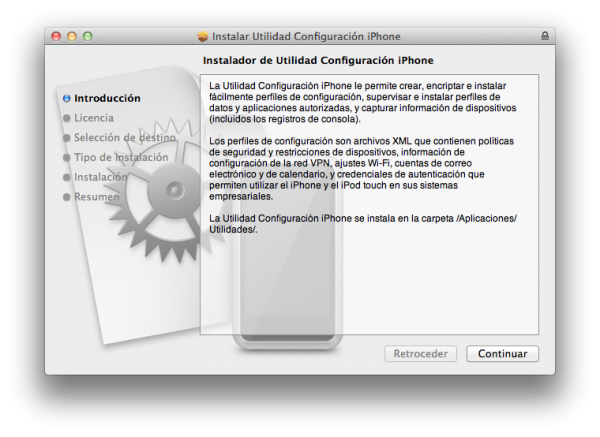Click the window title Instalar Utilidad Configuración iPhone

pyautogui.click(x=306, y=36)
